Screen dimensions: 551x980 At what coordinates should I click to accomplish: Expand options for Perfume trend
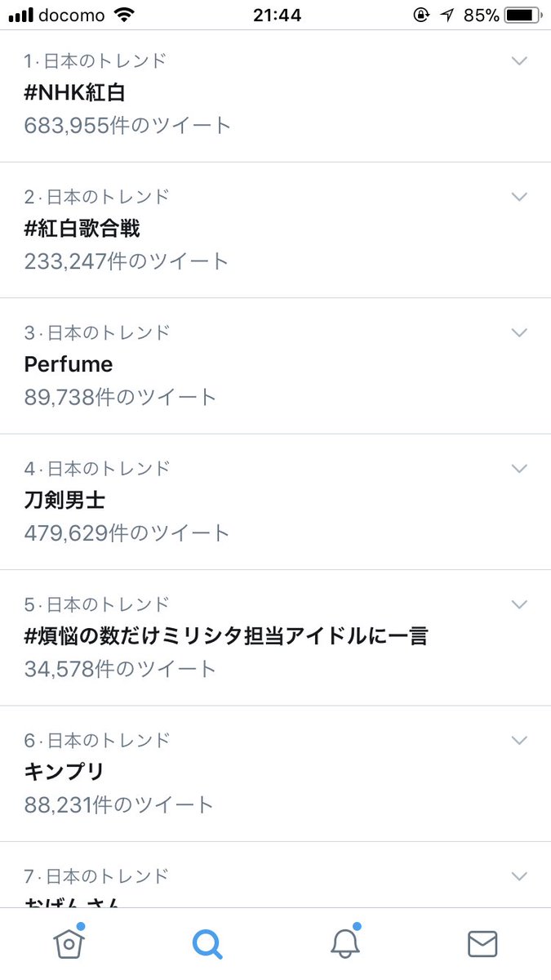[x=519, y=332]
